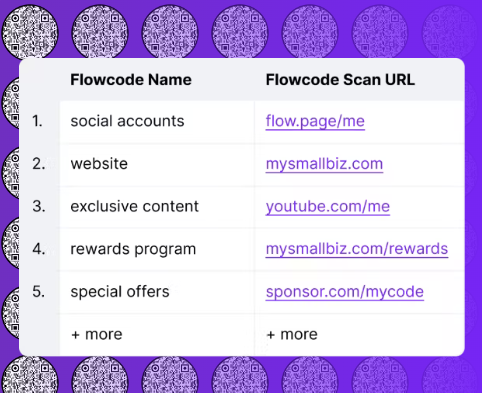Expand + more under Flowcode Name

point(97,334)
